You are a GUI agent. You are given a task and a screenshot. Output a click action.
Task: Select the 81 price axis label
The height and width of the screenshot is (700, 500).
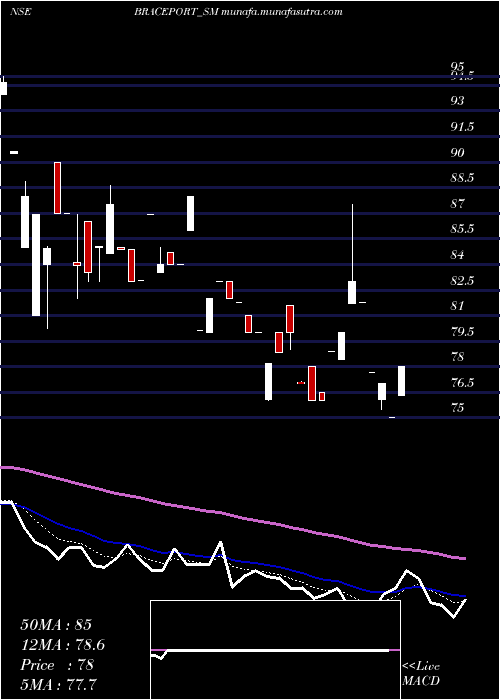tap(457, 306)
